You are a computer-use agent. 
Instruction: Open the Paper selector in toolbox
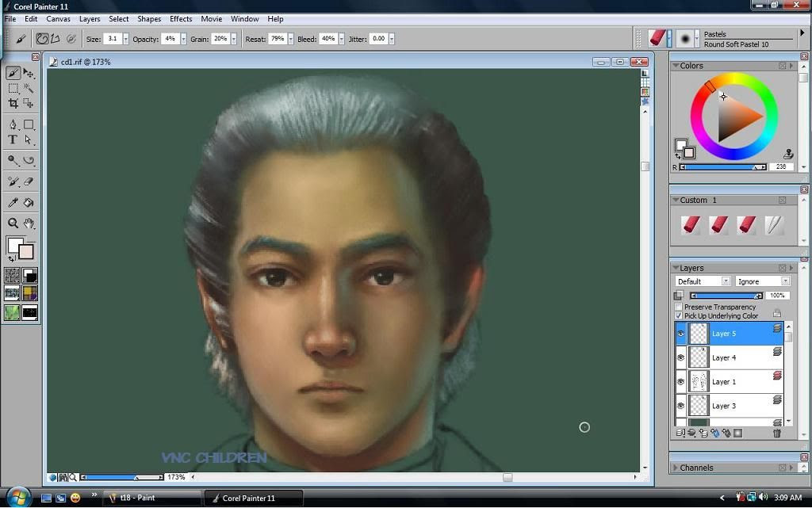point(13,276)
